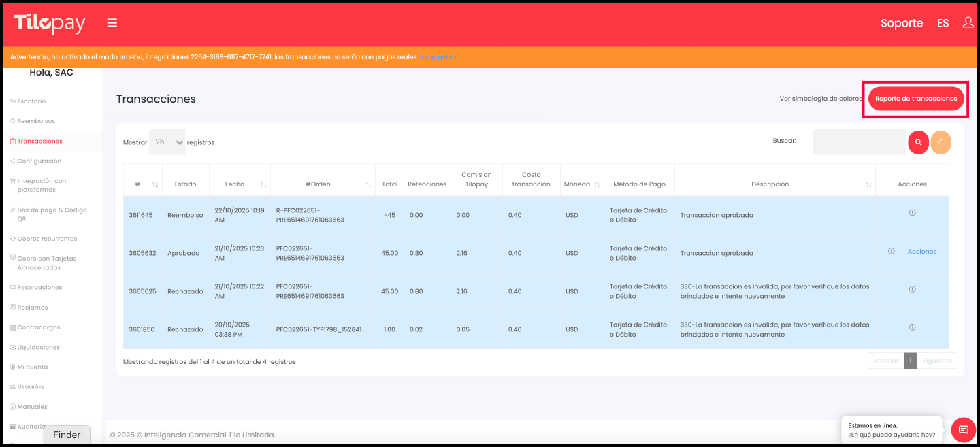The height and width of the screenshot is (447, 980).
Task: Open Acciones dropdown for approved transaction
Action: (x=921, y=252)
